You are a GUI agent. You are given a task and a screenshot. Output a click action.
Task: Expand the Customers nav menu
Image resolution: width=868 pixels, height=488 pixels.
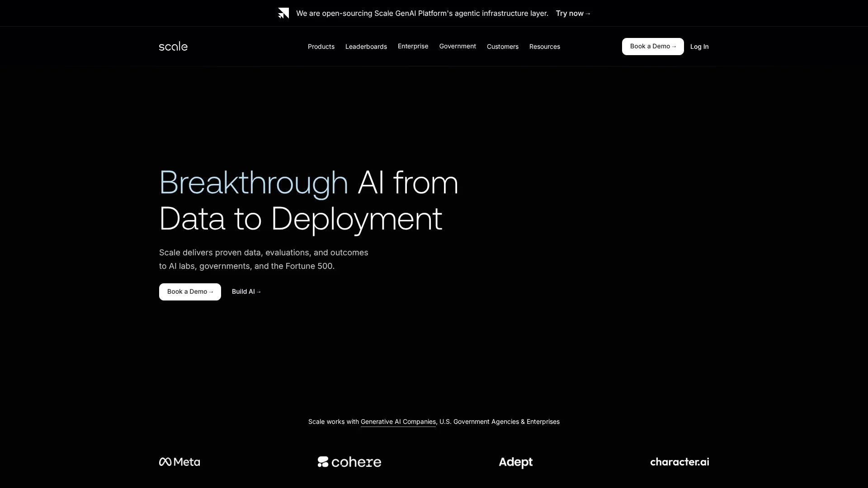pos(502,47)
